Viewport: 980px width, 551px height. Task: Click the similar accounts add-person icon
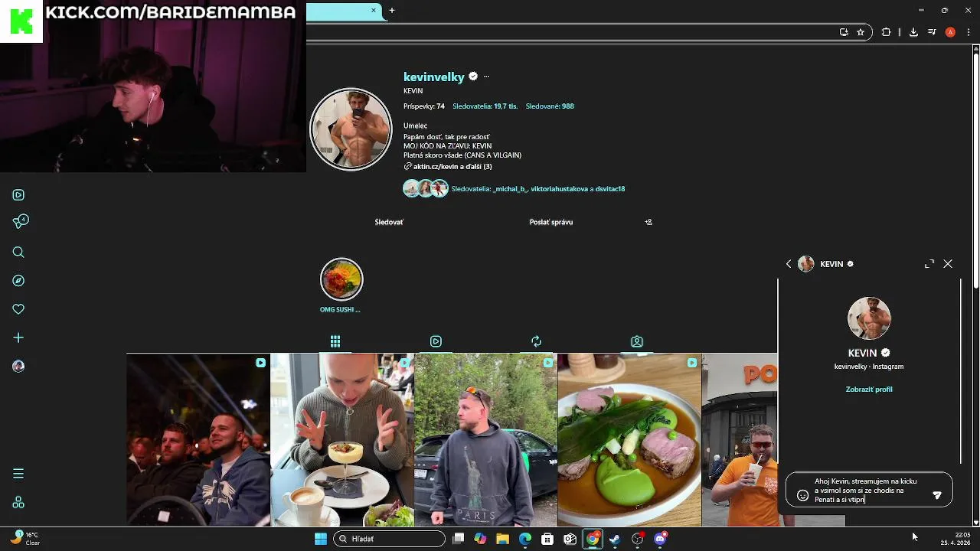(x=648, y=222)
